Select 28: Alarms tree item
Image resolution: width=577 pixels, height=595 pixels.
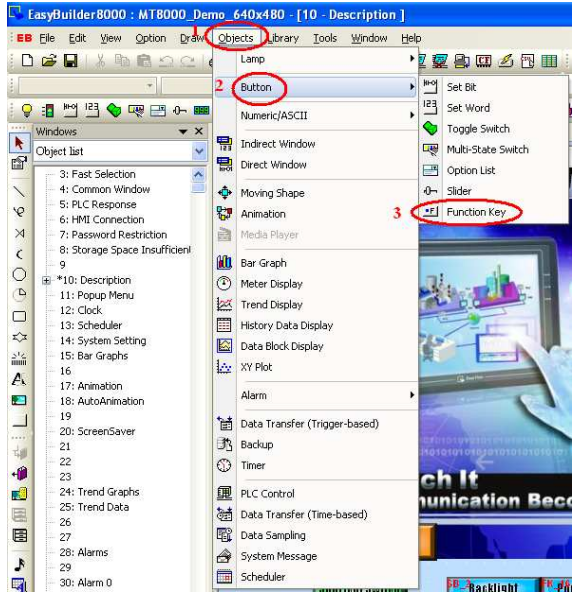pyautogui.click(x=83, y=552)
